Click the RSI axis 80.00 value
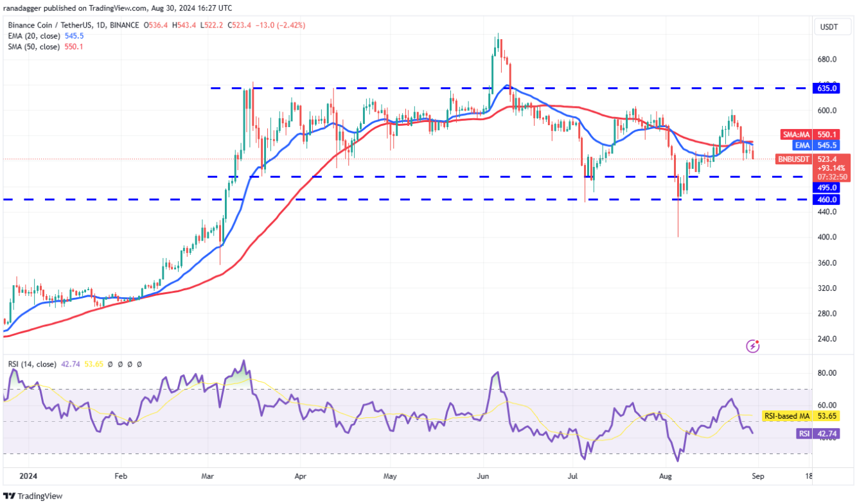Image resolution: width=857 pixels, height=504 pixels. 827,373
